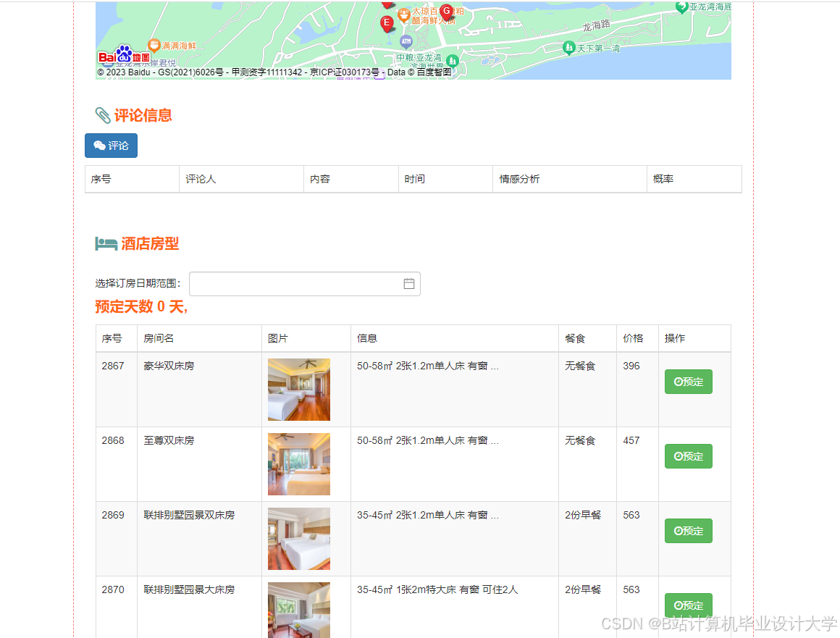
Task: Click the 亚龙湾海底 marker near the map's right edge
Action: point(683,6)
